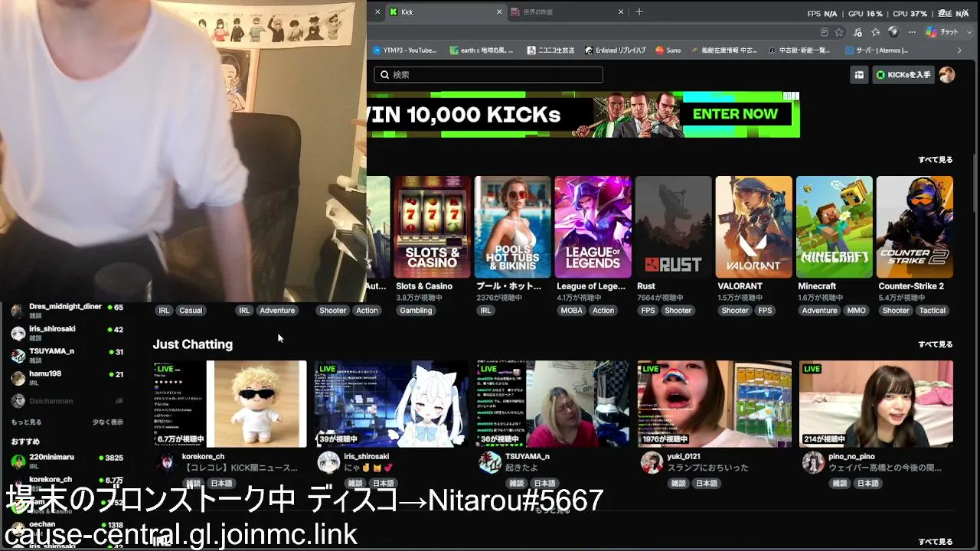Expand followed channels with もっと見る
This screenshot has height=551, width=980.
point(26,422)
